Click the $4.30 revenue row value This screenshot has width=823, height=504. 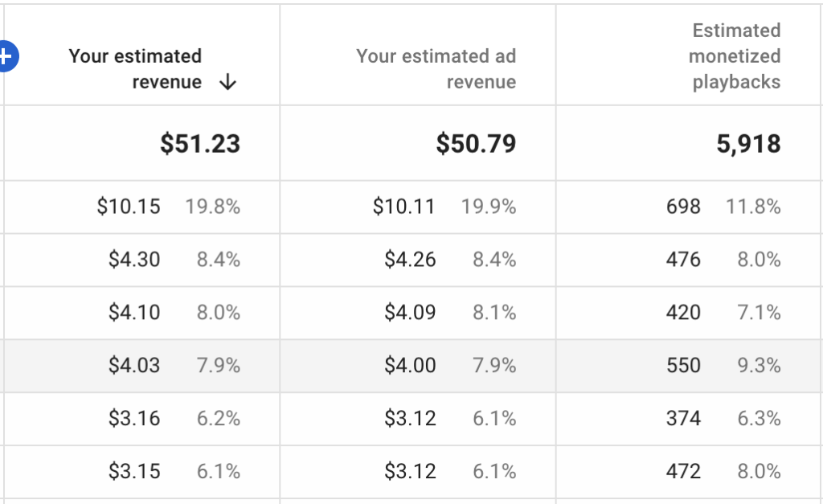(134, 260)
